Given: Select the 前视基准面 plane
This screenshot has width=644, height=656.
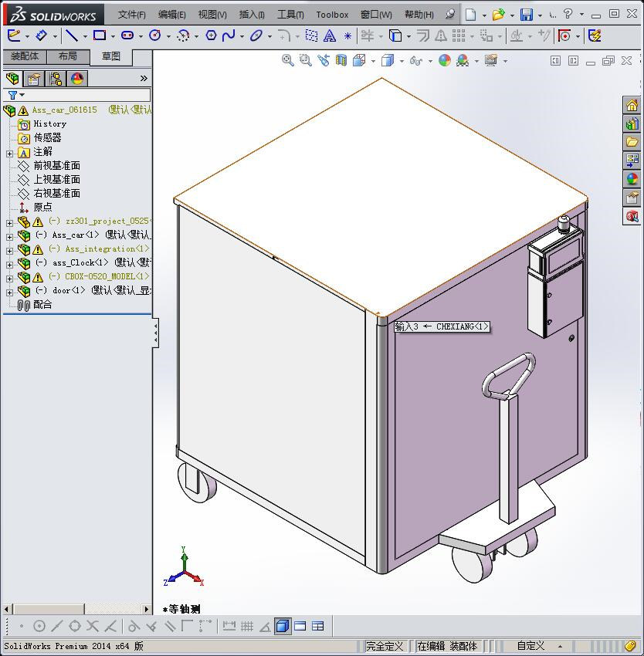Looking at the screenshot, I should 57,166.
